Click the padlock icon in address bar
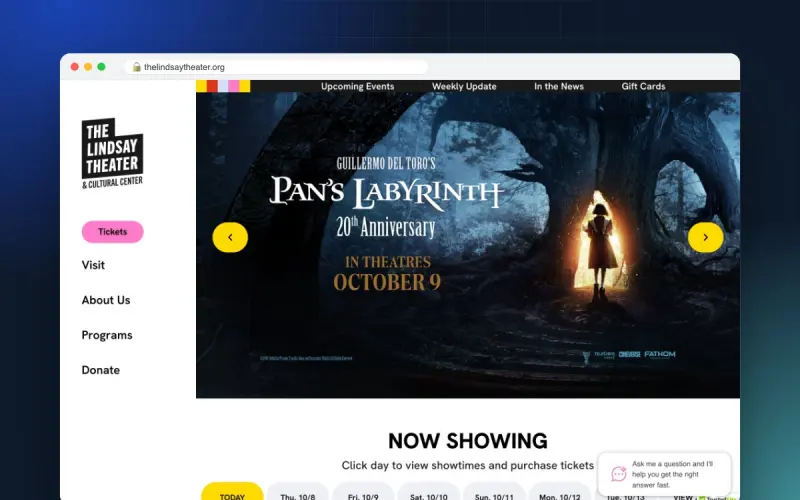 coord(136,67)
